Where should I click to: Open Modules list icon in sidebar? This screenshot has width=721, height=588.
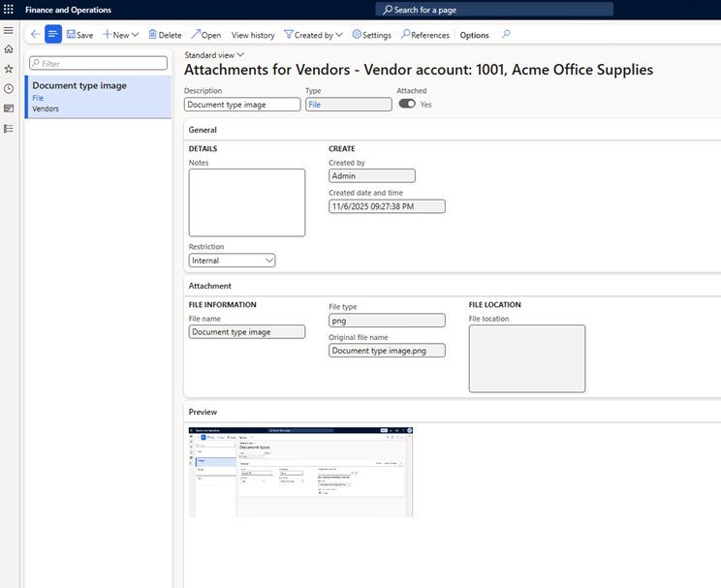point(9,128)
